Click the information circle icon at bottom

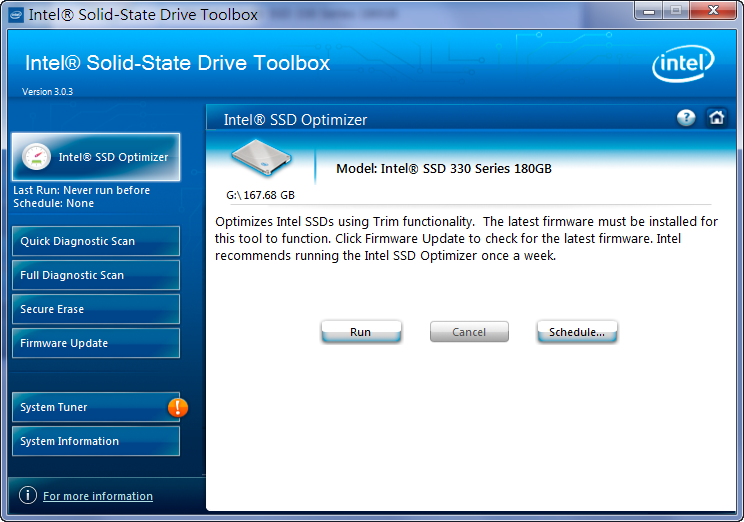pos(28,495)
